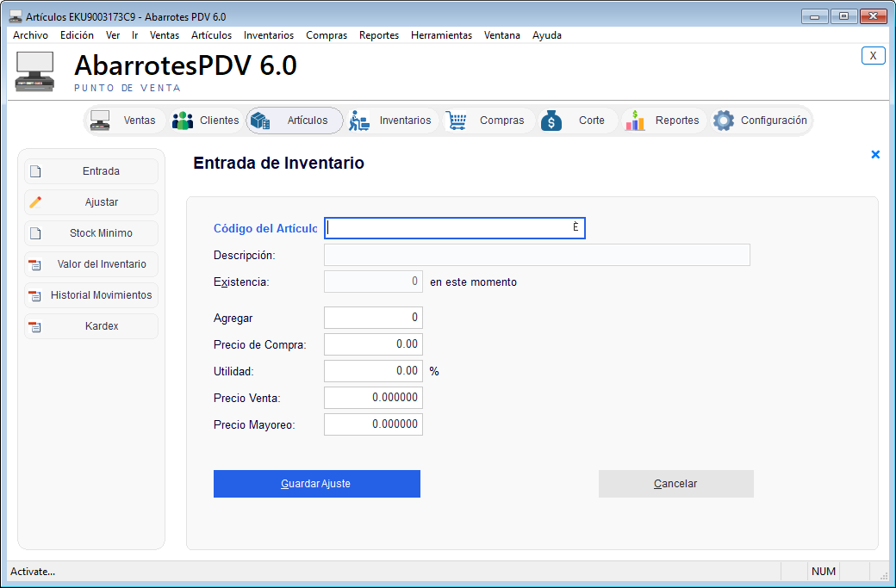Click the Entrada de Inventario heading

click(279, 164)
